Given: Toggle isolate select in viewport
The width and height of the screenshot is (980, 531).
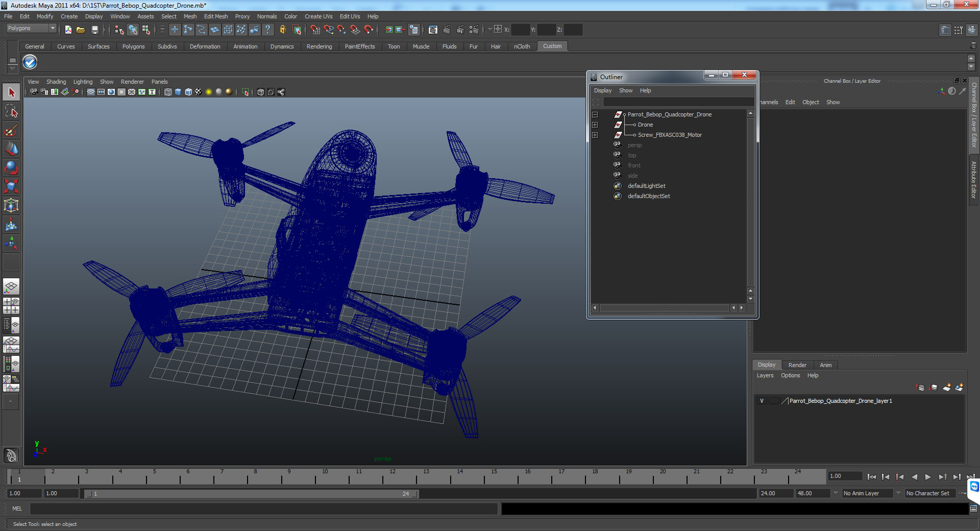Looking at the screenshot, I should (246, 92).
